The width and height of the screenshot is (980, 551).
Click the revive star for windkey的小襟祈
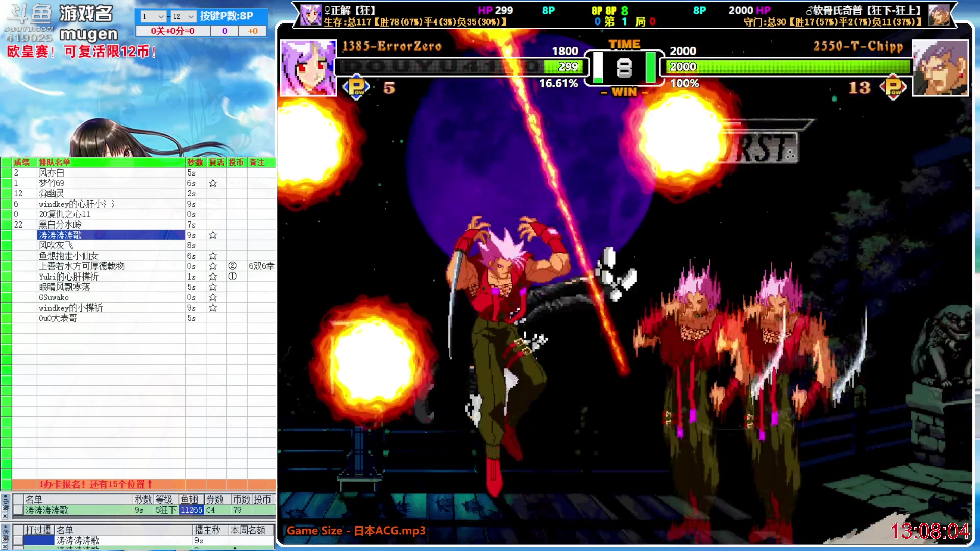[213, 308]
